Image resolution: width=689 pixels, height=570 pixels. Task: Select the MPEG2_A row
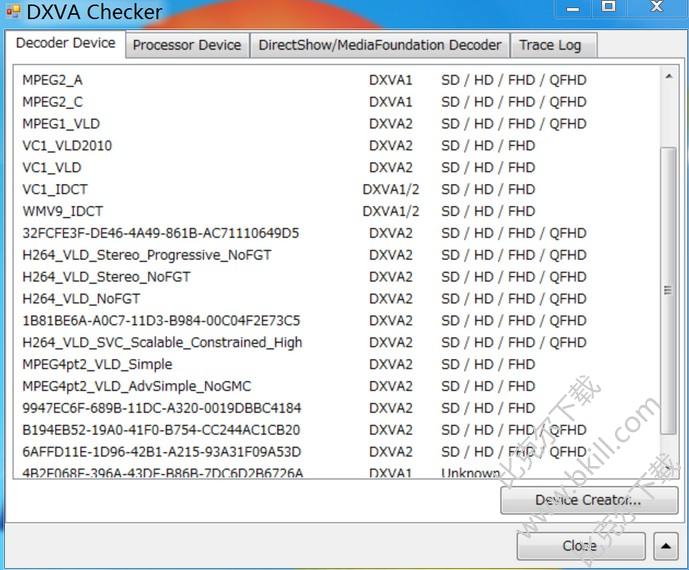(x=337, y=80)
